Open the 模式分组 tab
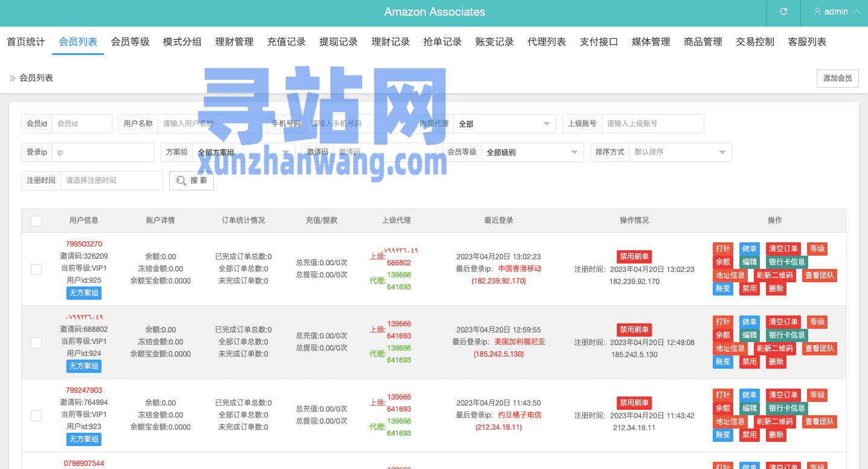This screenshot has height=469, width=868. click(x=182, y=42)
